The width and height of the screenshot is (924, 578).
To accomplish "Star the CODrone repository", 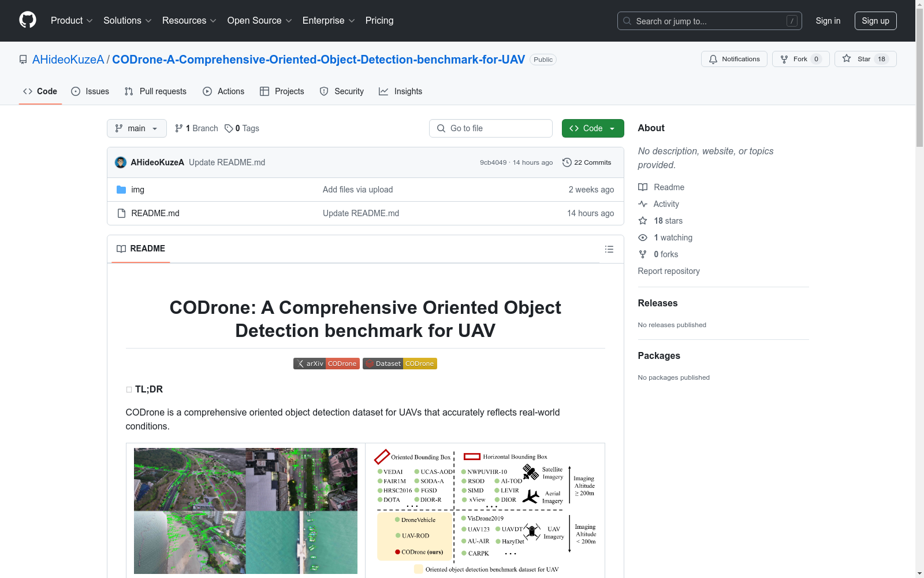I will pos(865,59).
